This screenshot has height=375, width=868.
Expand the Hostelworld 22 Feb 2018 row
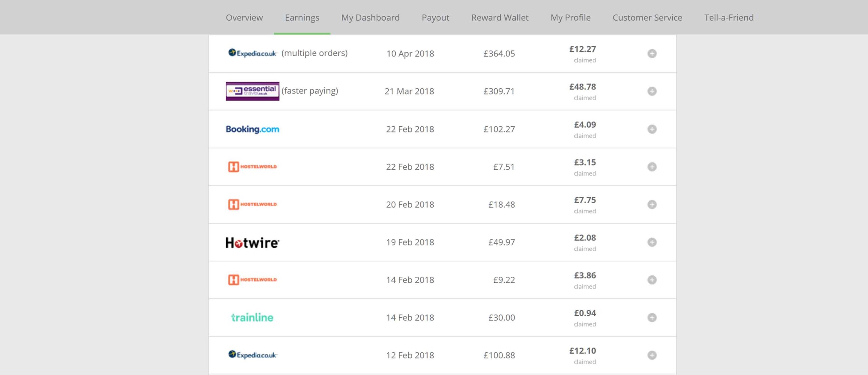point(652,167)
